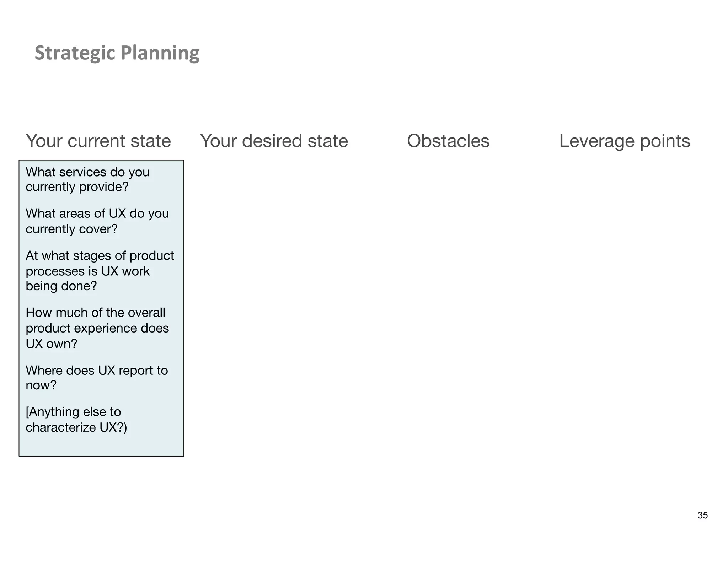Image resolution: width=728 pixels, height=562 pixels.
Task: Click "What areas of UX" question text
Action: pyautogui.click(x=97, y=221)
